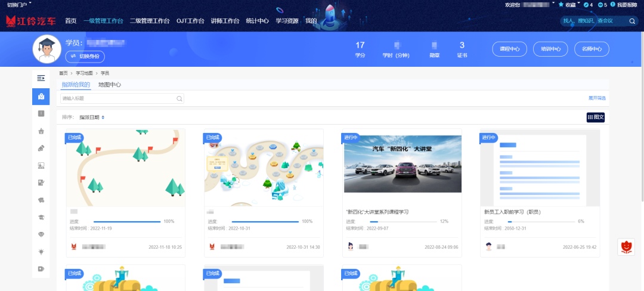The width and height of the screenshot is (644, 291).
Task: Click the 切换身份 button
Action: [85, 56]
